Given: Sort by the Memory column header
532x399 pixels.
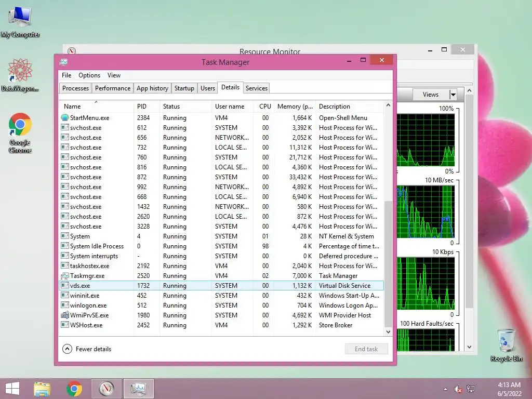Looking at the screenshot, I should tap(295, 107).
